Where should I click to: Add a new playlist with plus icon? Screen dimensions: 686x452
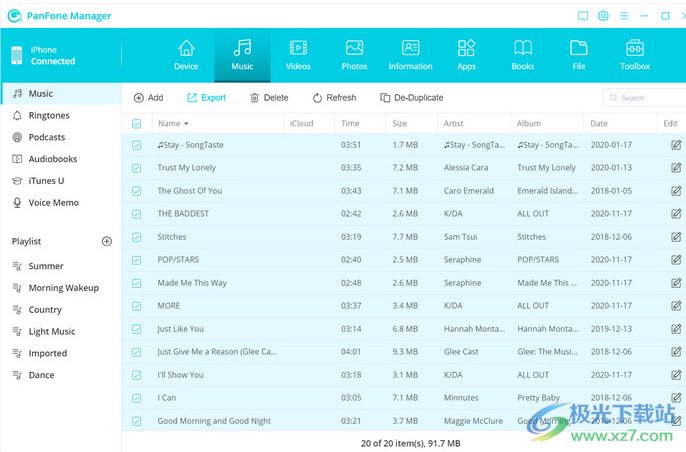pyautogui.click(x=107, y=241)
